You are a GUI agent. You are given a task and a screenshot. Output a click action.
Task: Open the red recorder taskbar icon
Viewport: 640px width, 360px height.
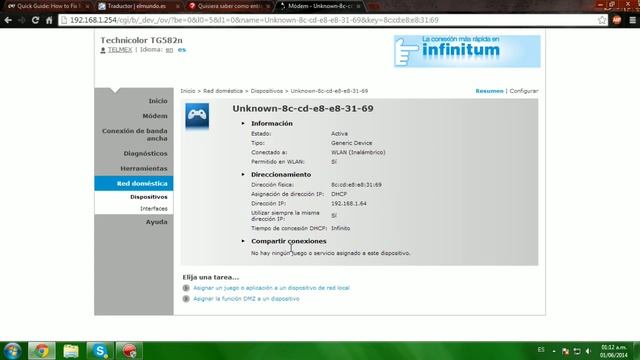pos(129,351)
